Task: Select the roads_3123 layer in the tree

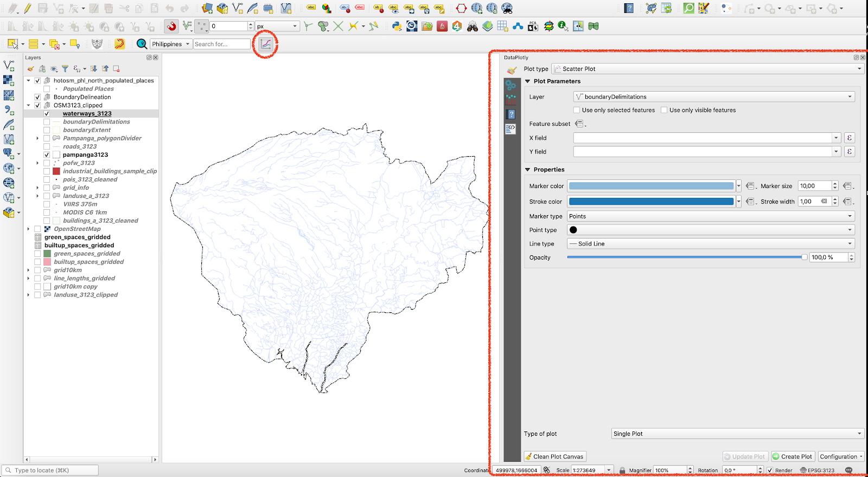Action: coord(80,146)
